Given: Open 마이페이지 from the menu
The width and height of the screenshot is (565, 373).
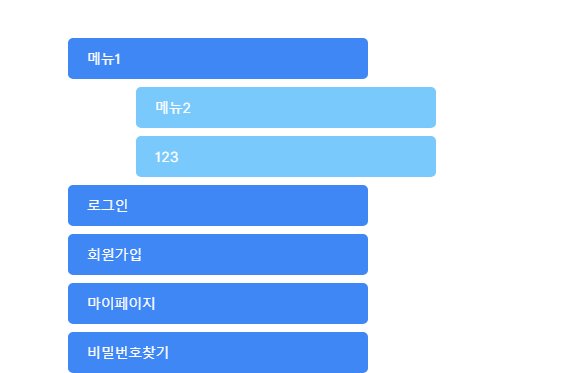Looking at the screenshot, I should coord(218,303).
